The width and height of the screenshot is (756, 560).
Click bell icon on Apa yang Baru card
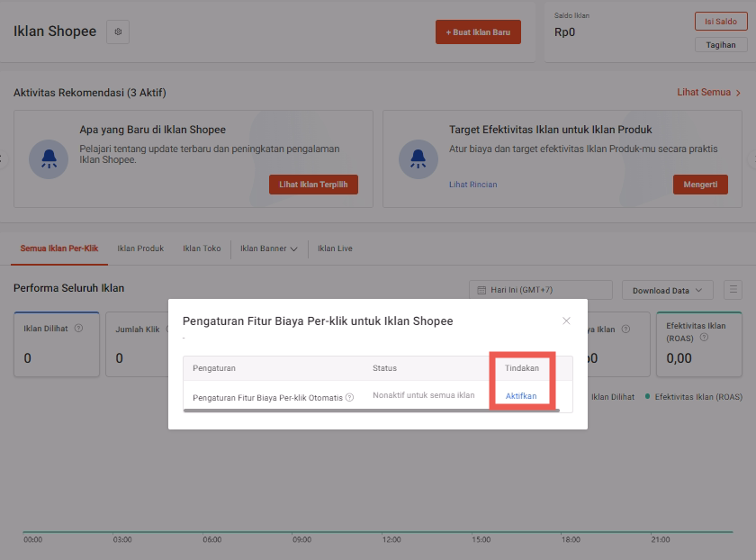pos(49,159)
